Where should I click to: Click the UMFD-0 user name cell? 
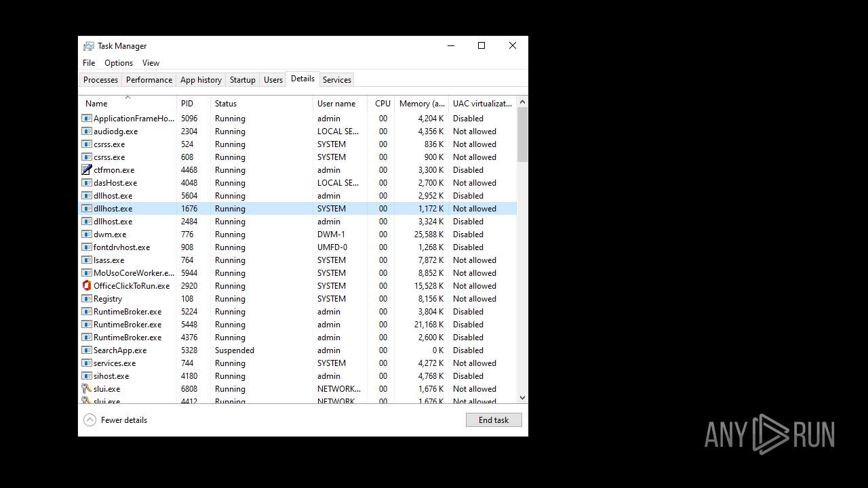[x=332, y=247]
